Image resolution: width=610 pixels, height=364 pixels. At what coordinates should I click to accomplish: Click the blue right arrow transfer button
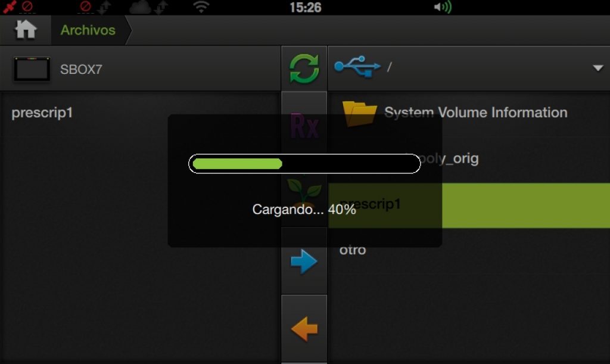pos(304,262)
